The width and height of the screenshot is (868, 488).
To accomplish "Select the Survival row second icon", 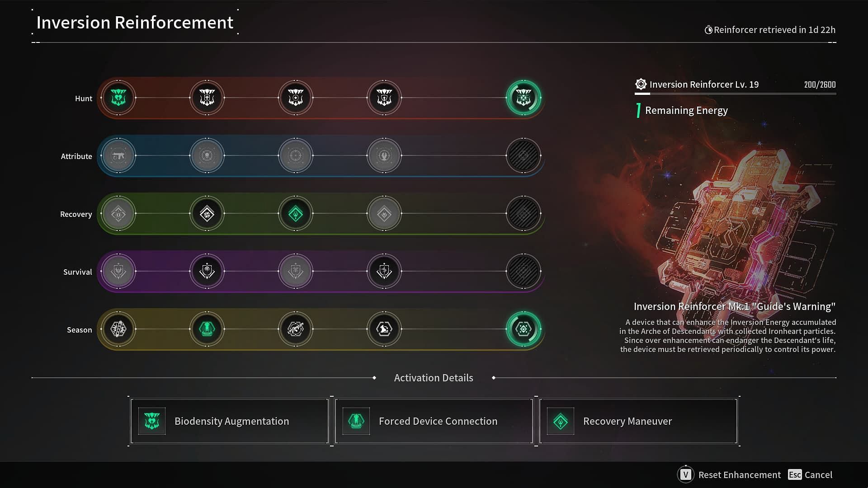I will [x=206, y=271].
